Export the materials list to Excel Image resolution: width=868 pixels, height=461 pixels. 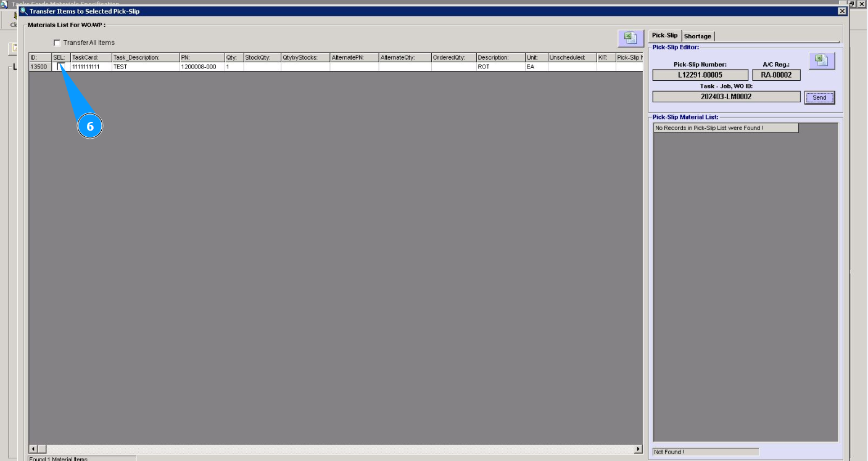tap(630, 38)
